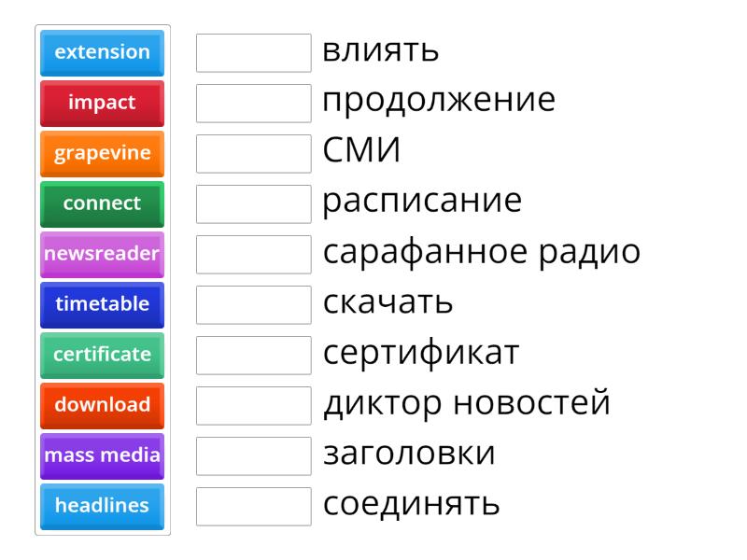The width and height of the screenshot is (747, 560).
Task: Click the answer box beside 'влиять'
Action: tap(254, 53)
